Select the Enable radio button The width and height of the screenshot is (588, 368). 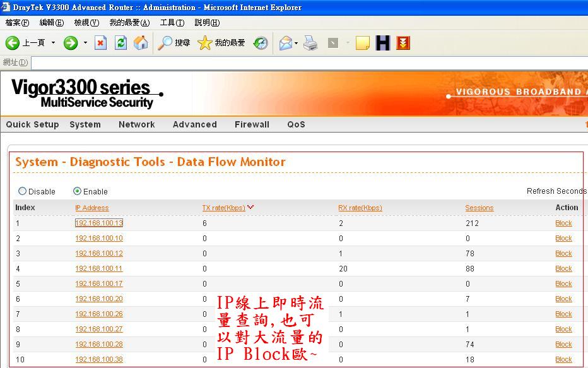(77, 191)
